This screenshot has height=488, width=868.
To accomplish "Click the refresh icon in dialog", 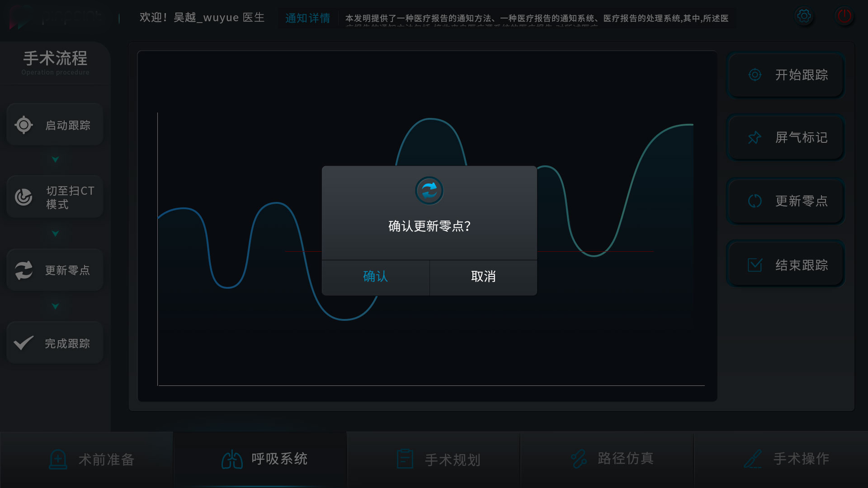I will tap(429, 191).
